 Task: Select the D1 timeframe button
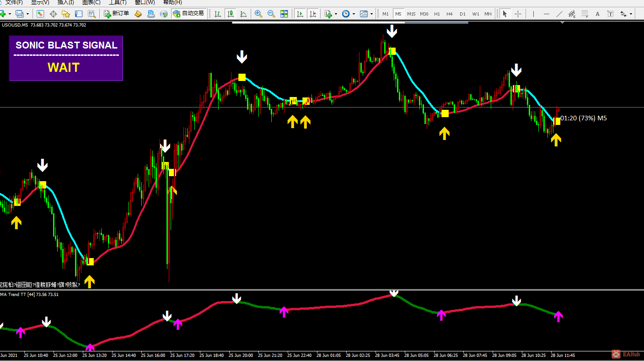pos(462,14)
